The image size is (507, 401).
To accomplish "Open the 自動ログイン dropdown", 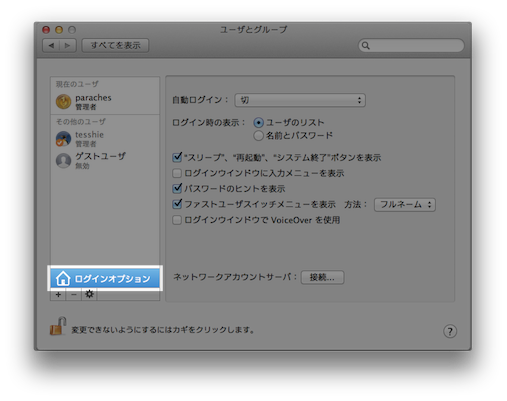I will click(x=300, y=100).
